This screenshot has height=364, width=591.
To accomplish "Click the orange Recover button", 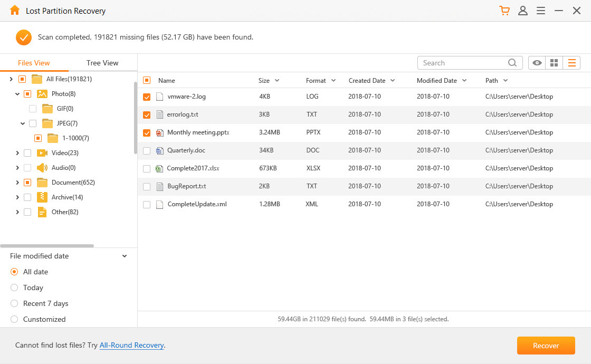I will click(x=546, y=346).
